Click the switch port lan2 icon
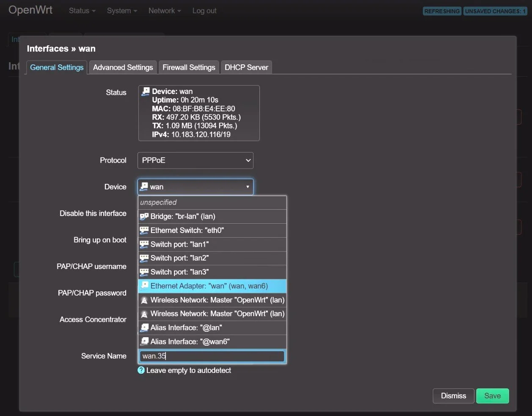The image size is (532, 416). [x=144, y=258]
